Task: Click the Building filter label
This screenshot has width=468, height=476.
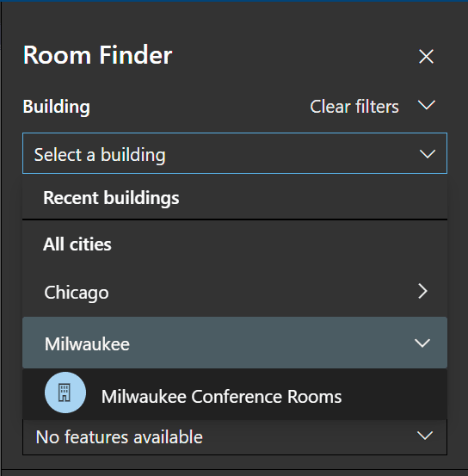Action: pyautogui.click(x=57, y=107)
